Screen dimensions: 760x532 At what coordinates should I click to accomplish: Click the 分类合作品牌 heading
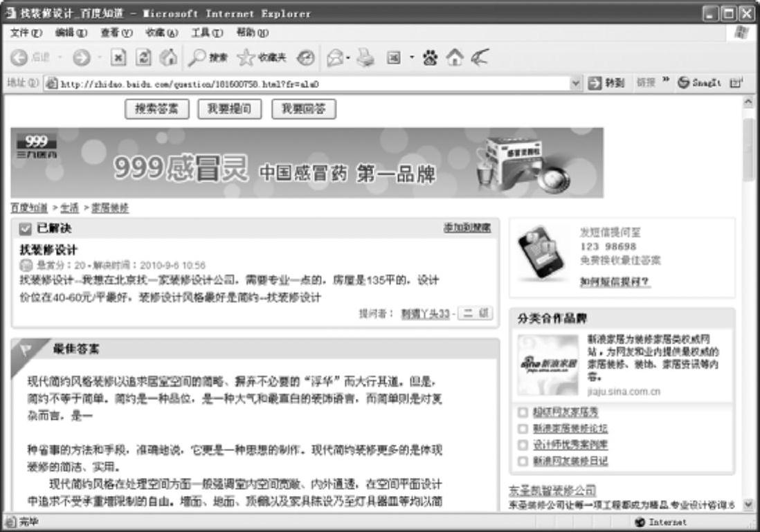[552, 318]
